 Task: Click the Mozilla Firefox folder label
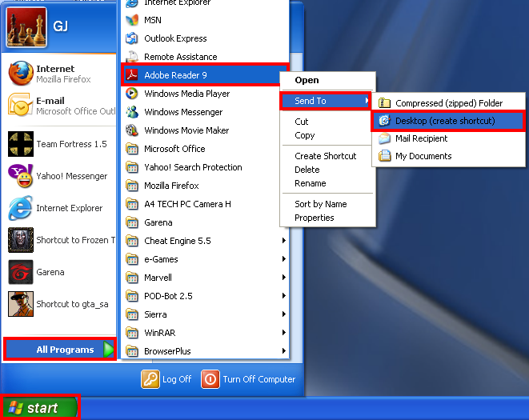point(171,186)
